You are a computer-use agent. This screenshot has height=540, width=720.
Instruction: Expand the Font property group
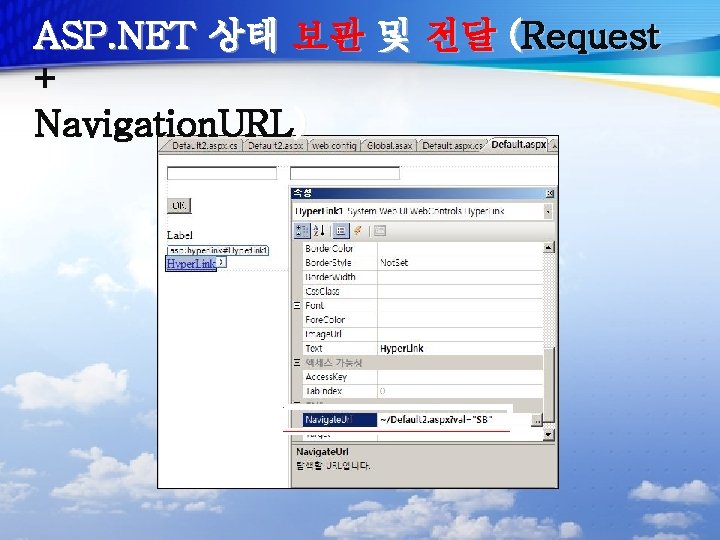pos(297,305)
